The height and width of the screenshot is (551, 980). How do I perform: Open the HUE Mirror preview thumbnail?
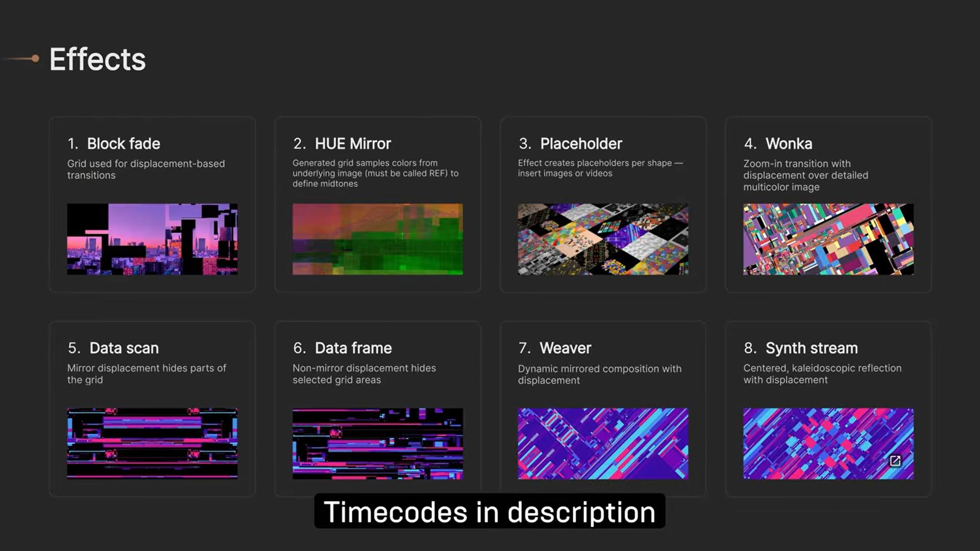point(378,239)
